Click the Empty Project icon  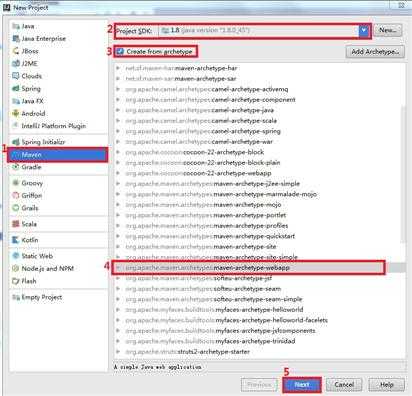[x=16, y=297]
